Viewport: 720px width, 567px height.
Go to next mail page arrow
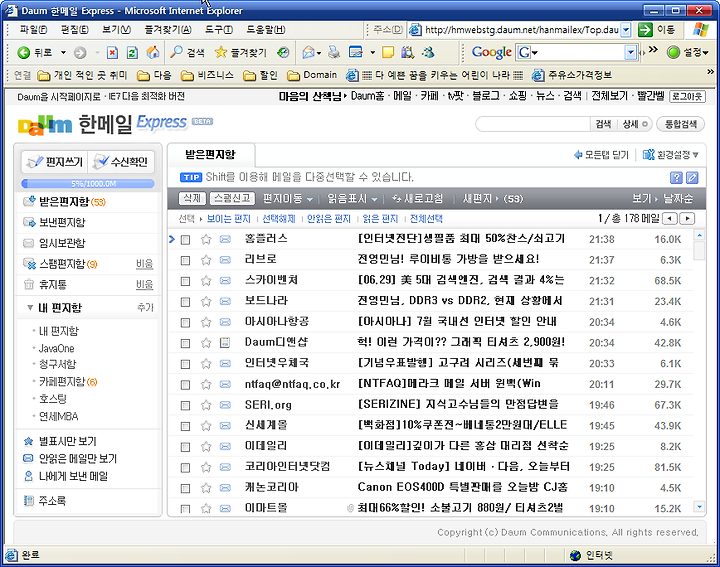point(687,219)
